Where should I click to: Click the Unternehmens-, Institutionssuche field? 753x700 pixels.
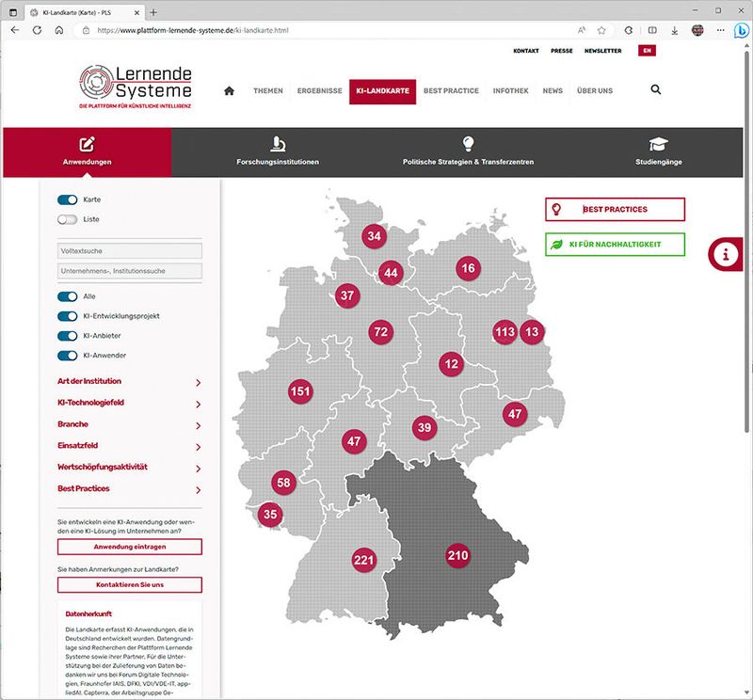130,271
